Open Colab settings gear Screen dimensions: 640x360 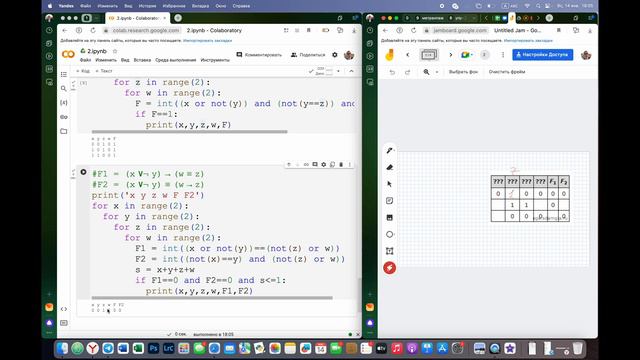[335, 55]
